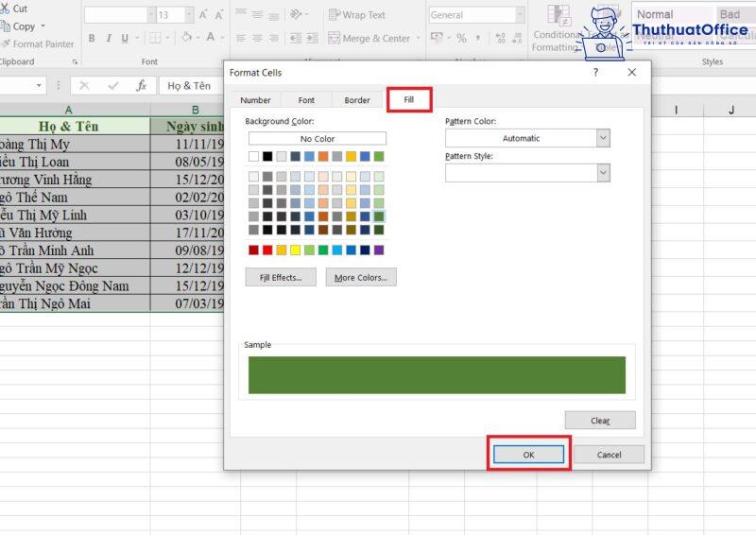Image resolution: width=756 pixels, height=535 pixels.
Task: Open Underline style dropdown arrow
Action: (137, 38)
